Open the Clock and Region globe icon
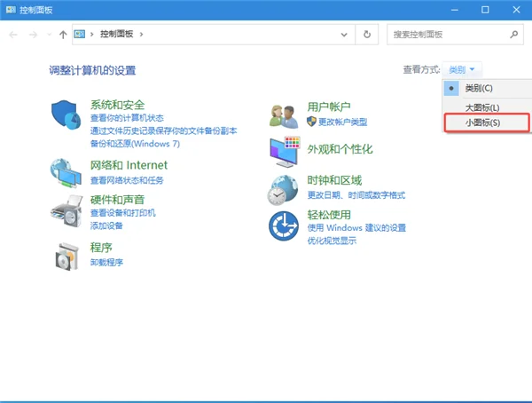 pos(284,188)
